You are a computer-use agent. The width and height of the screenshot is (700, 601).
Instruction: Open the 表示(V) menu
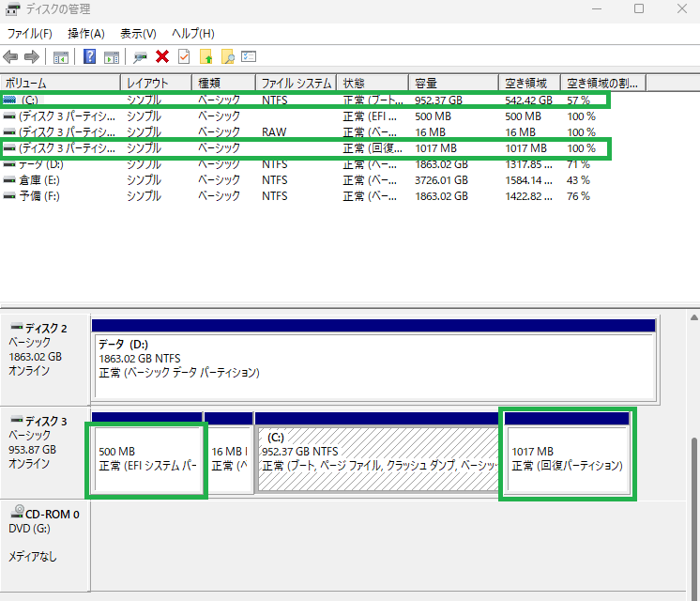138,34
